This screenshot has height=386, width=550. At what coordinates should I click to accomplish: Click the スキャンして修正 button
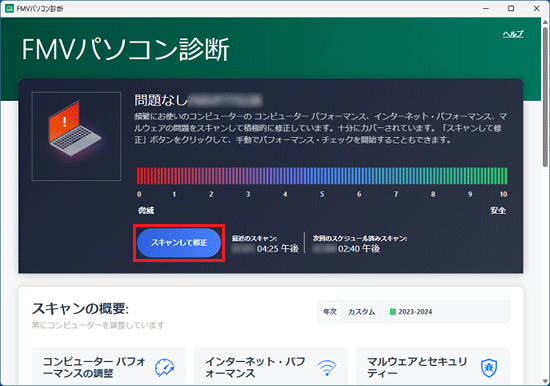179,243
